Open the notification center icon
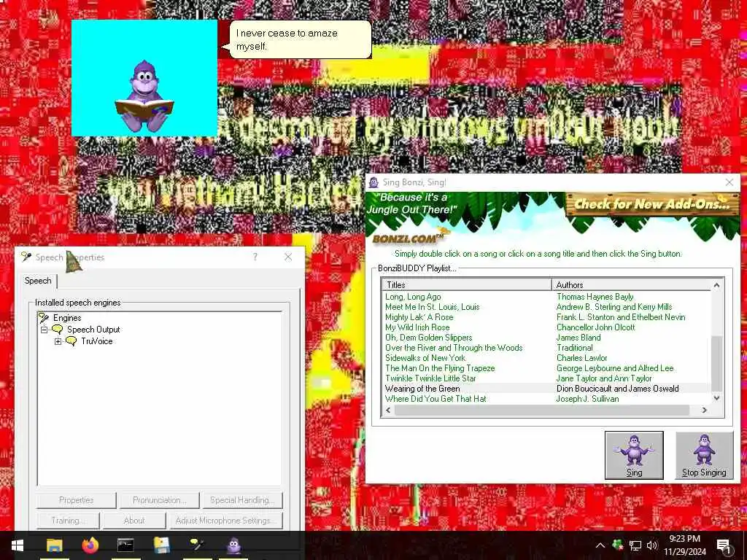 pos(724,545)
